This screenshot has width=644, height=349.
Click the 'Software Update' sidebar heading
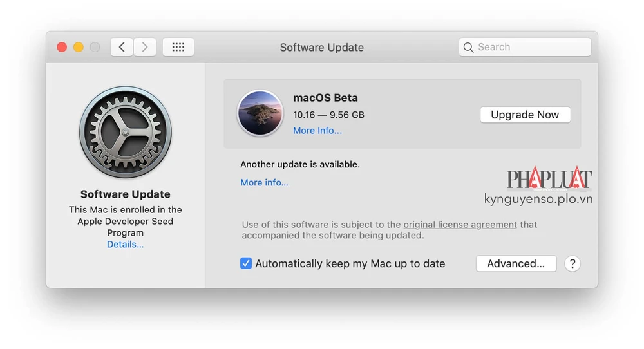coord(126,194)
